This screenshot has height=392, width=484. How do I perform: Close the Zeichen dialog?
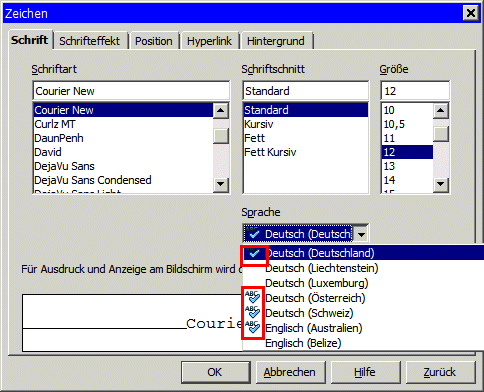471,13
